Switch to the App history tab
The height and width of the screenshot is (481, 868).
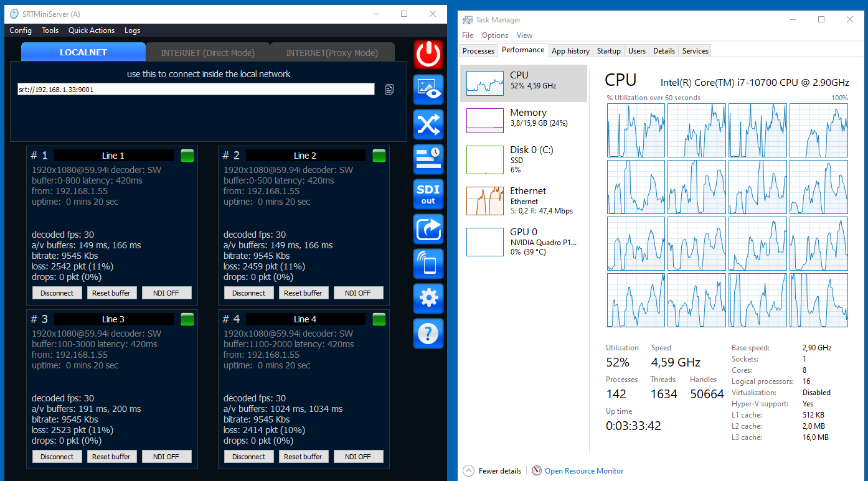click(571, 51)
